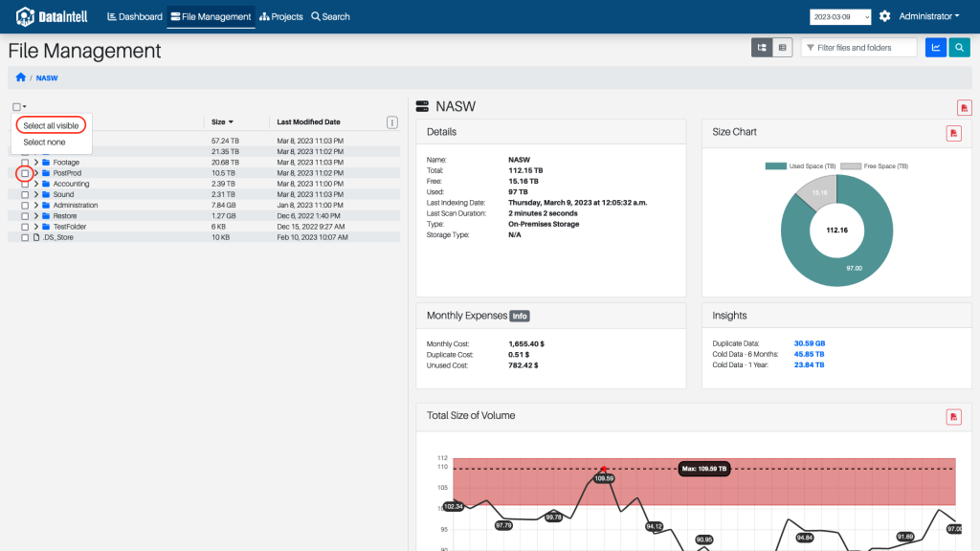The image size is (980, 551).
Task: Check the PostProd folder checkbox
Action: [25, 173]
